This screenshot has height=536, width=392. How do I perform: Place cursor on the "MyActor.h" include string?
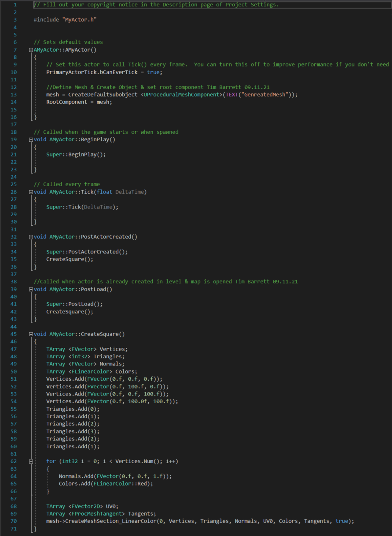79,20
